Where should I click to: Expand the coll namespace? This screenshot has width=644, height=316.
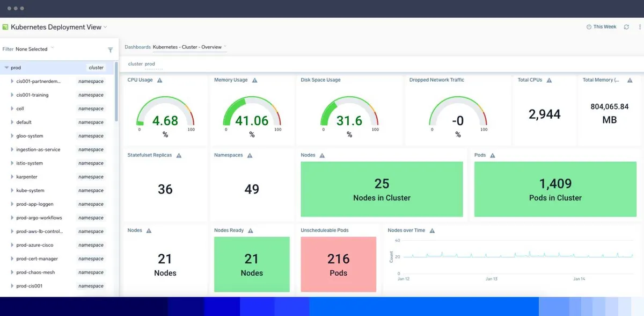pyautogui.click(x=12, y=109)
